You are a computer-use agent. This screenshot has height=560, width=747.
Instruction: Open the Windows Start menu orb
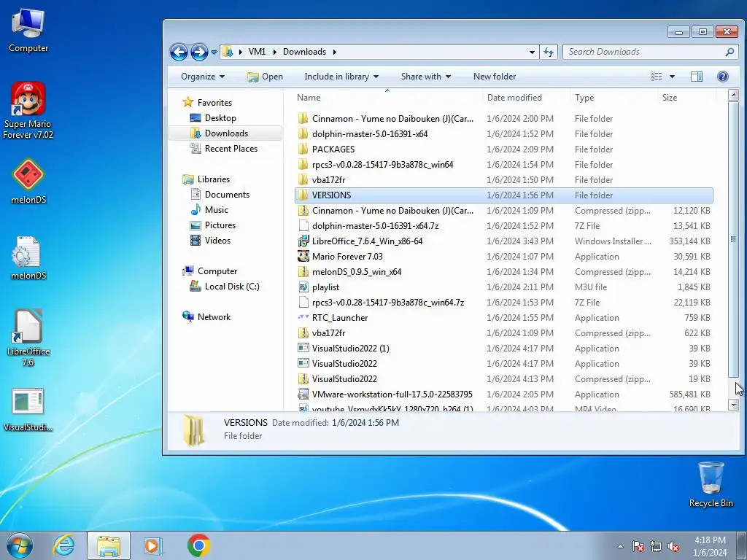click(19, 545)
